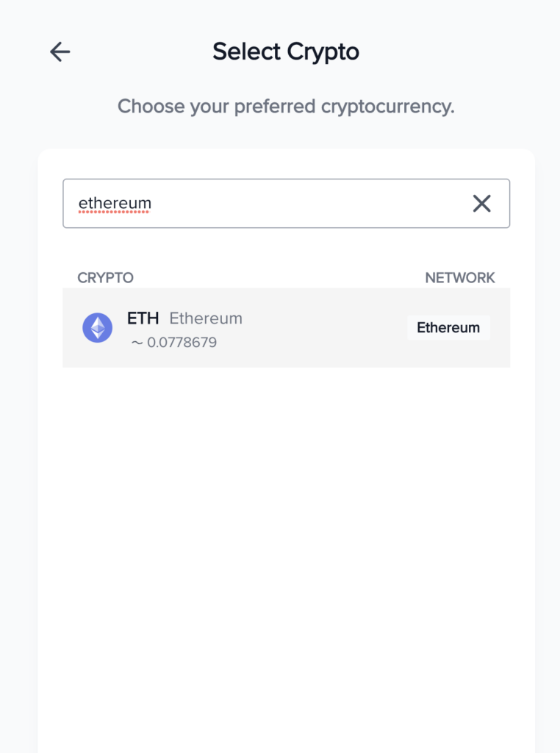Go back using the left arrow icon
The width and height of the screenshot is (560, 753).
60,52
